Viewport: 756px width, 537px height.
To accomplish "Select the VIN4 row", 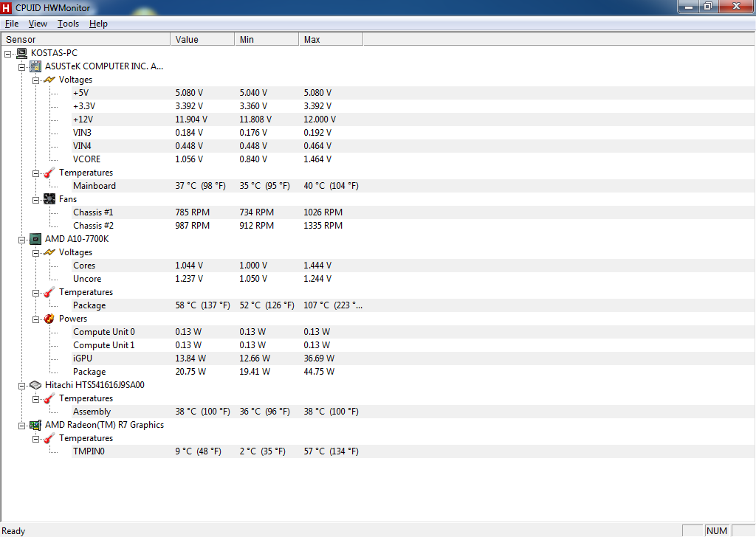I will coord(413,146).
